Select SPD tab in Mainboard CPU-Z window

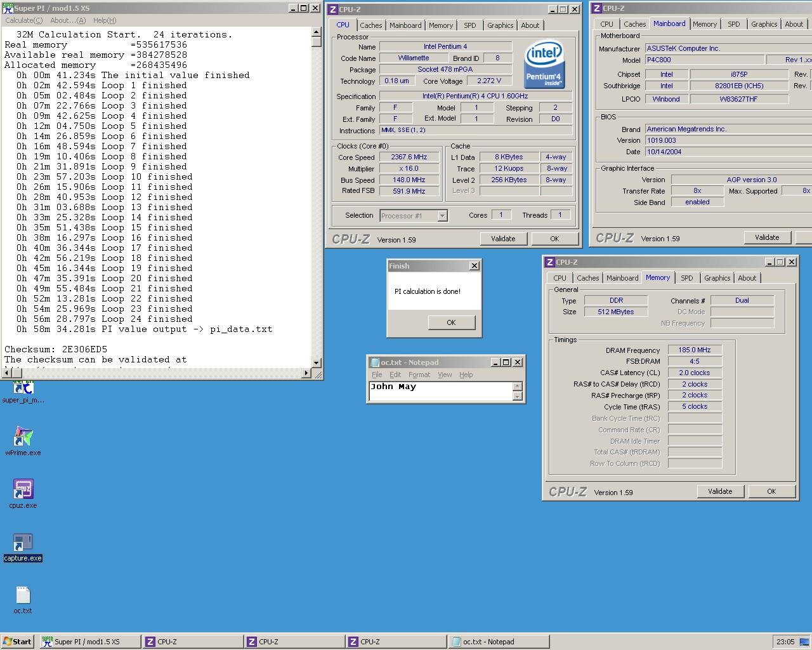tap(734, 24)
